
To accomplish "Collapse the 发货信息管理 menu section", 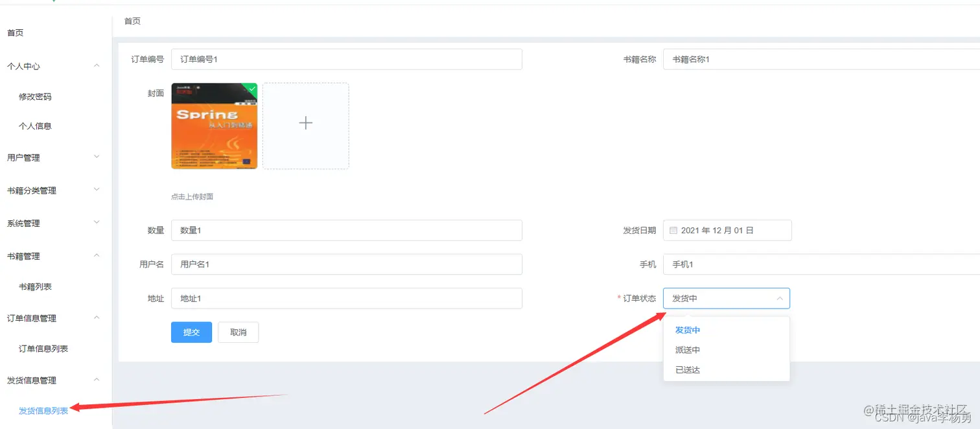I will [56, 380].
